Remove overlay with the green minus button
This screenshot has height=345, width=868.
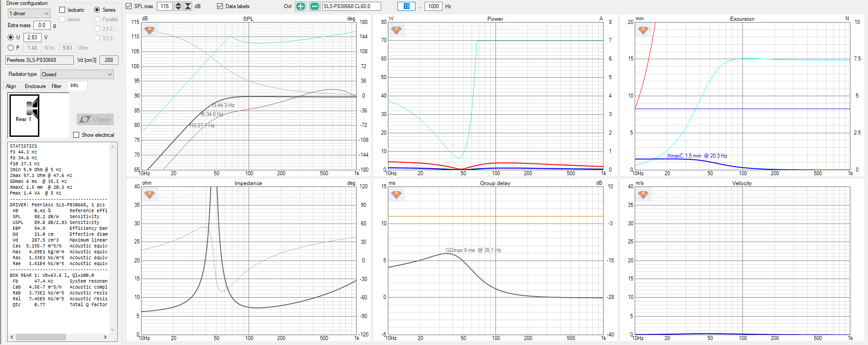315,6
